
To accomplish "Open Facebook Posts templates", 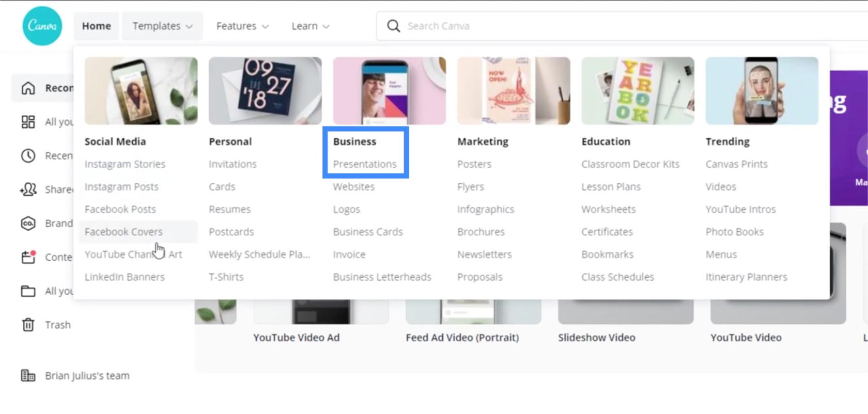I will [x=120, y=209].
